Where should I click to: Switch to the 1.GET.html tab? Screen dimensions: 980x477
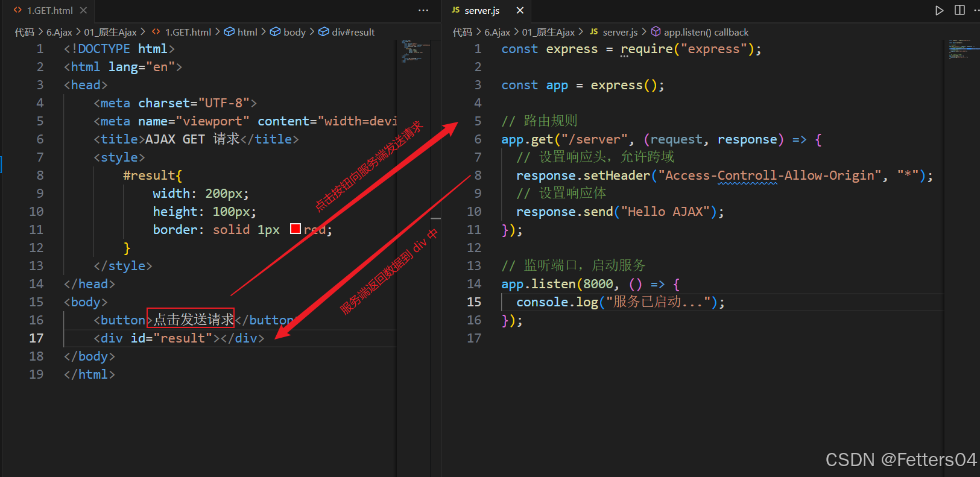point(49,10)
